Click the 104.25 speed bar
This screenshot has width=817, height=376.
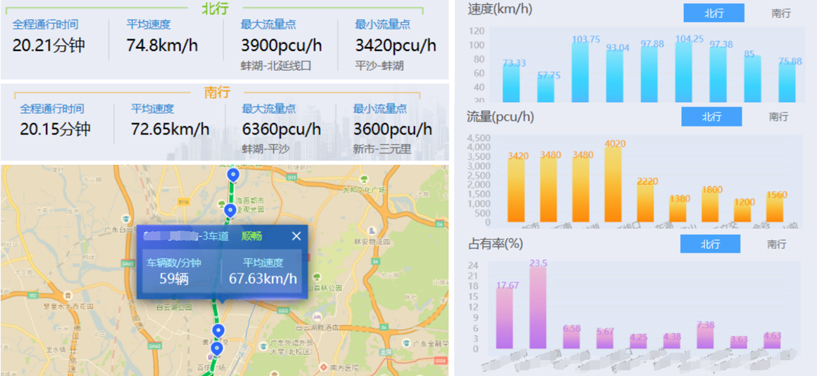(684, 72)
